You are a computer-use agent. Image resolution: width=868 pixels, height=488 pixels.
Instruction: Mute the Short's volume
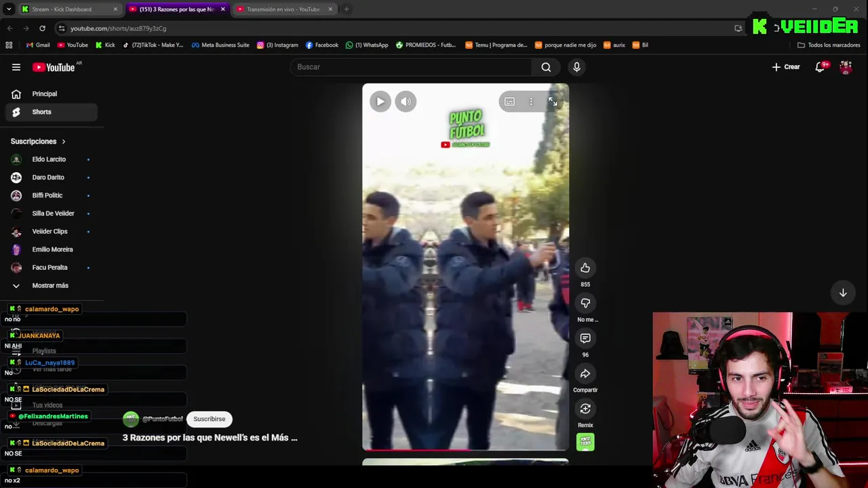[406, 102]
